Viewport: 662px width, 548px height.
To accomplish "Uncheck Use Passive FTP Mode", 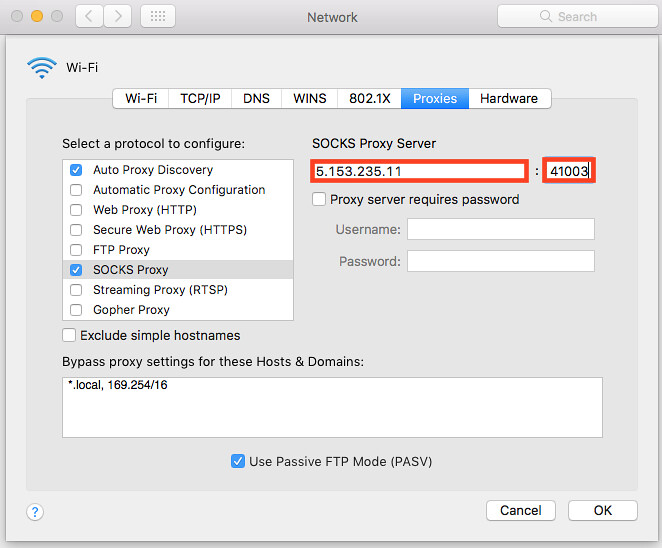I will pyautogui.click(x=238, y=461).
